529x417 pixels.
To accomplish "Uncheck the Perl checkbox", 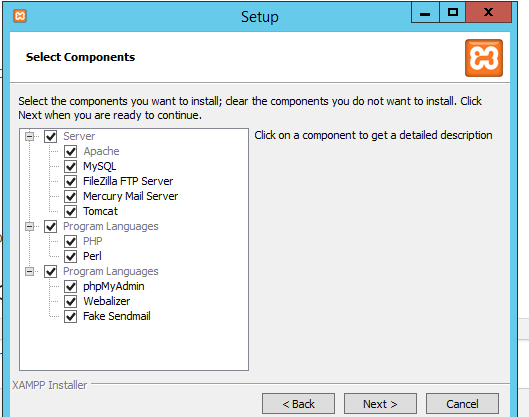I will [x=71, y=256].
